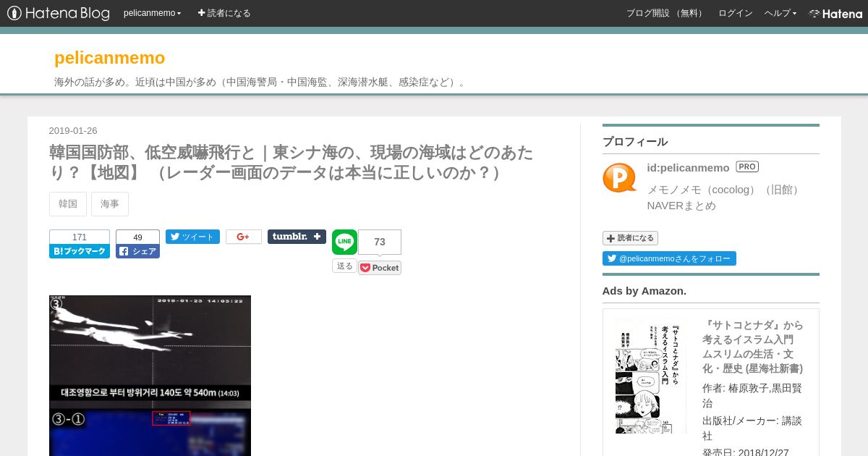Click the PRO badge

(x=747, y=166)
